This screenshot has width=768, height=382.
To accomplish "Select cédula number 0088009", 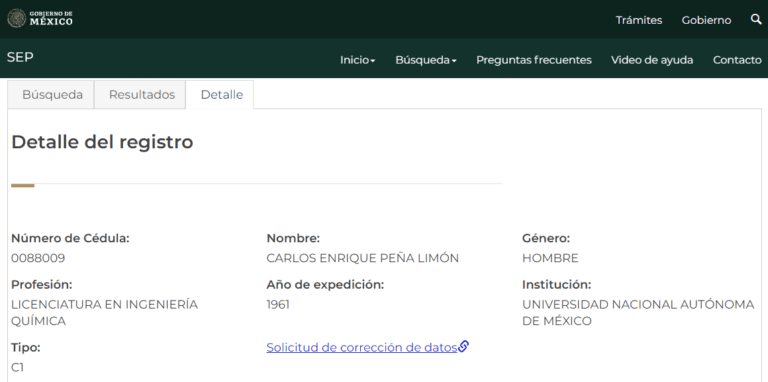I will [38, 258].
